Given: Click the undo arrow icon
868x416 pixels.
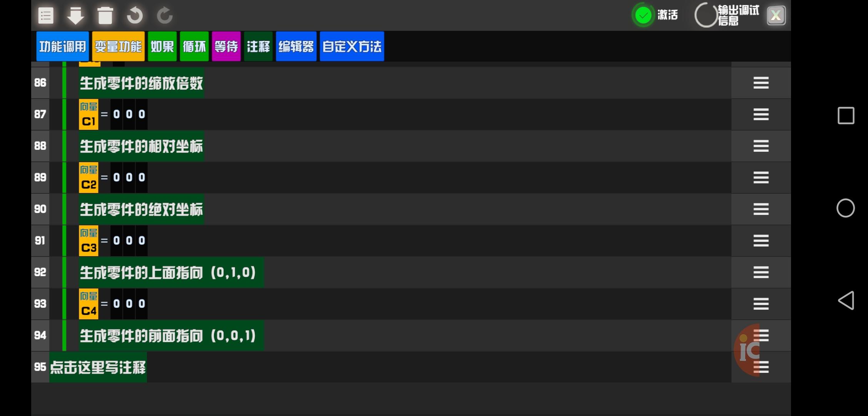Looking at the screenshot, I should point(135,16).
